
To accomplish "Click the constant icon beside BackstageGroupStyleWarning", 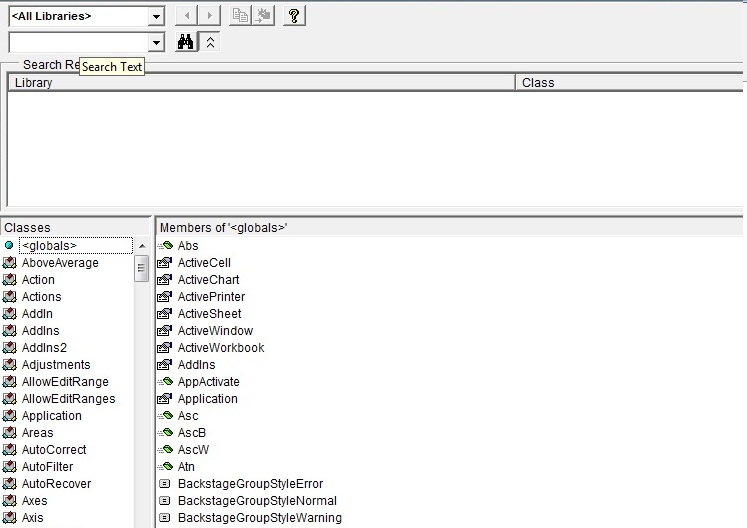I will coord(164,518).
